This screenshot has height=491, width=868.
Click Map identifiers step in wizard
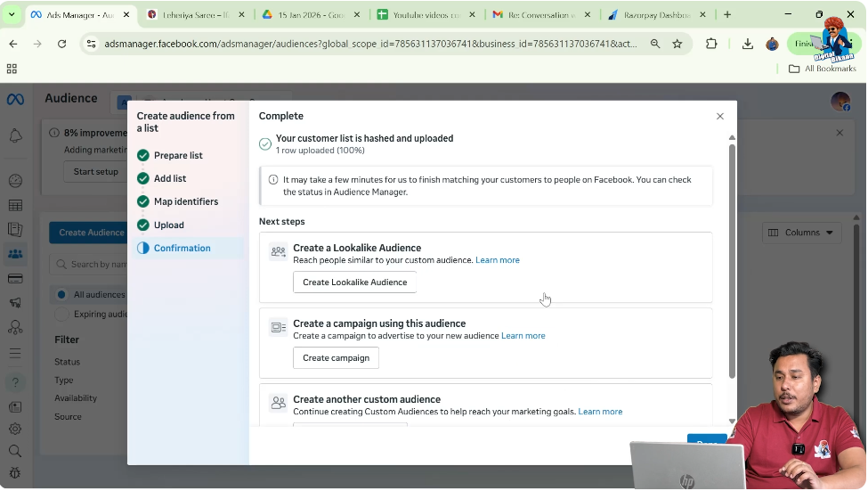[x=186, y=201]
